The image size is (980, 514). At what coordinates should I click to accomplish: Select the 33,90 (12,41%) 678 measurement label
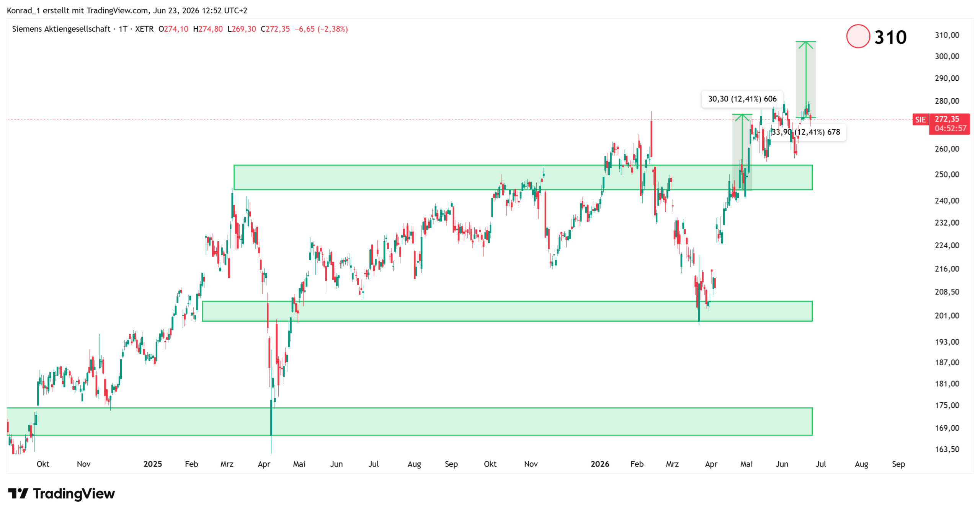coord(807,132)
